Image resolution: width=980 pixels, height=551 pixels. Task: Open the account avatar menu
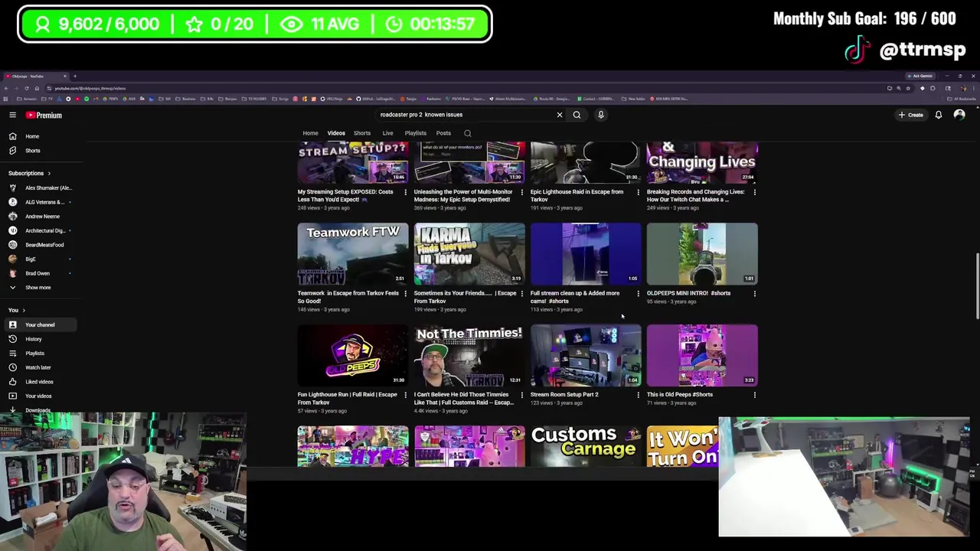(959, 115)
